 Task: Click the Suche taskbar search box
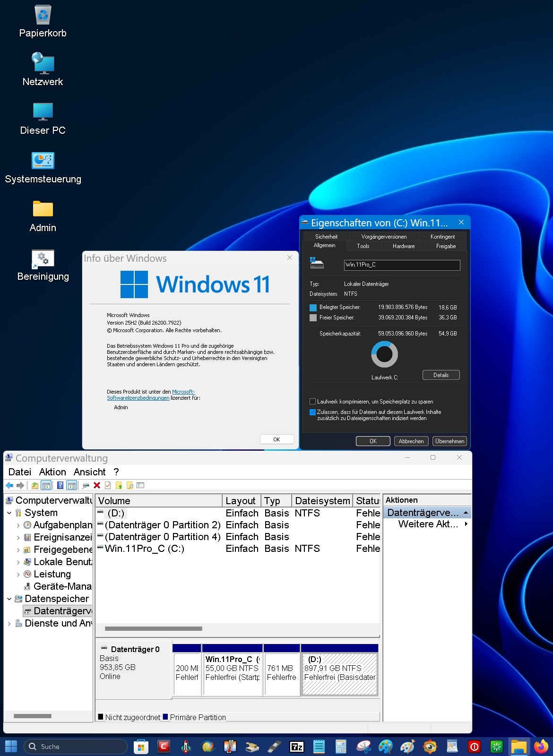pyautogui.click(x=76, y=747)
